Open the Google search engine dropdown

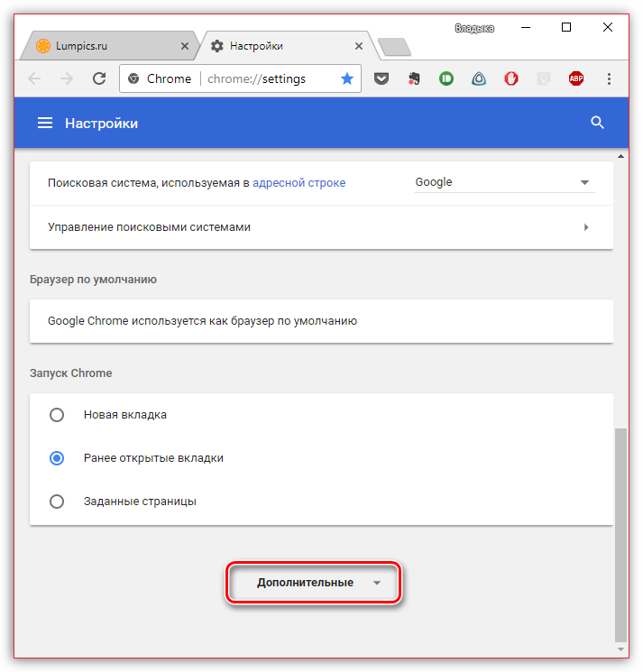pos(505,182)
